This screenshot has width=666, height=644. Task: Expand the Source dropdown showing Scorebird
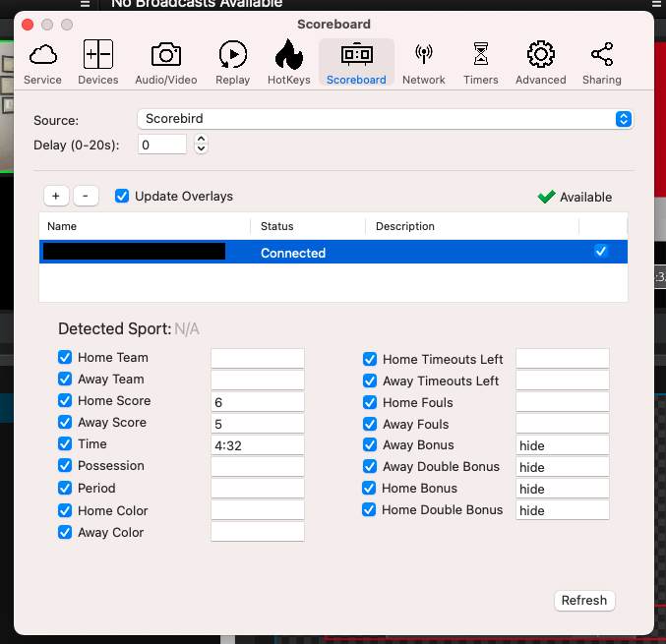384,119
